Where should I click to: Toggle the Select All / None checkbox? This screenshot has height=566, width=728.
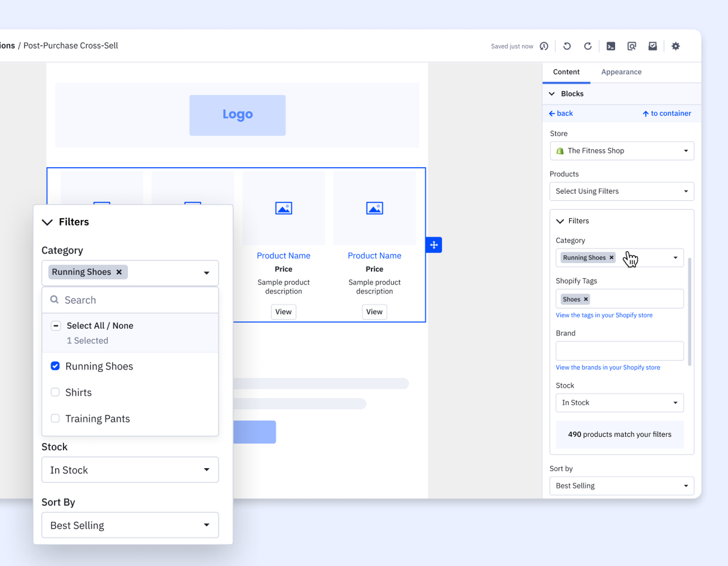pos(56,326)
